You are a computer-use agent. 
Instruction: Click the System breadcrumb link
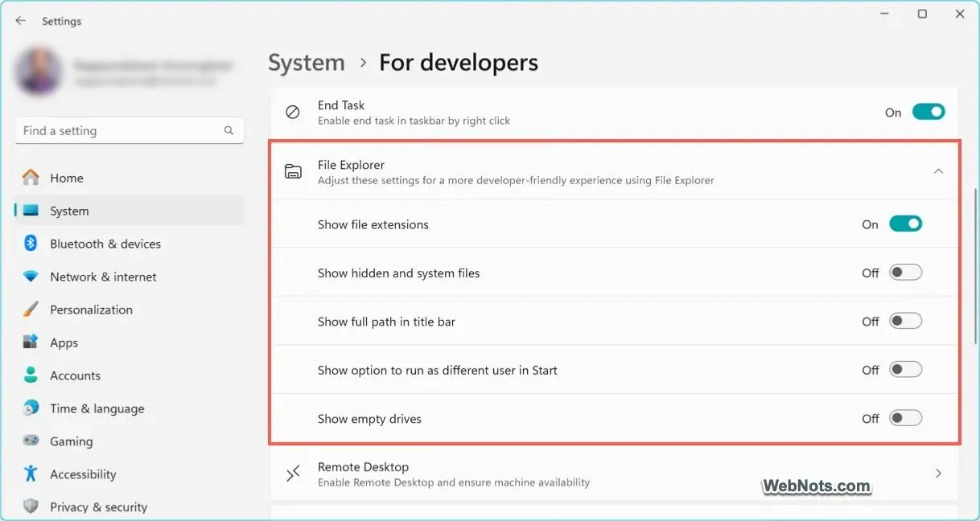(x=307, y=63)
